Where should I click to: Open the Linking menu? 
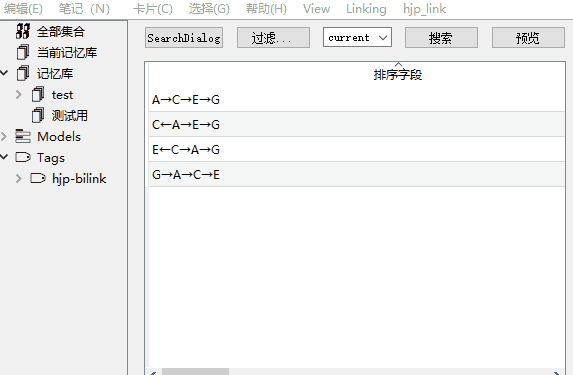[x=366, y=9]
